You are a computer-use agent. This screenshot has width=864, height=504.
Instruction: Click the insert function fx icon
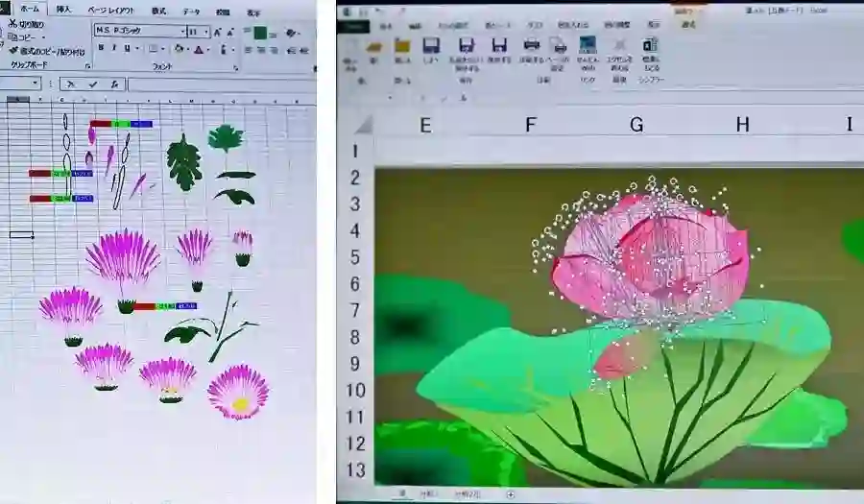(114, 84)
